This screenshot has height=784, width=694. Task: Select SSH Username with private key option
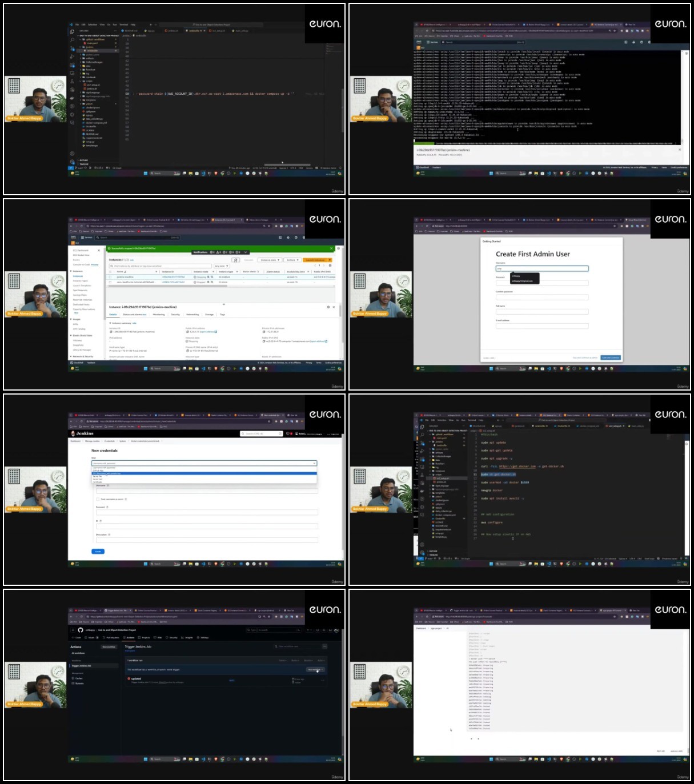[204, 473]
